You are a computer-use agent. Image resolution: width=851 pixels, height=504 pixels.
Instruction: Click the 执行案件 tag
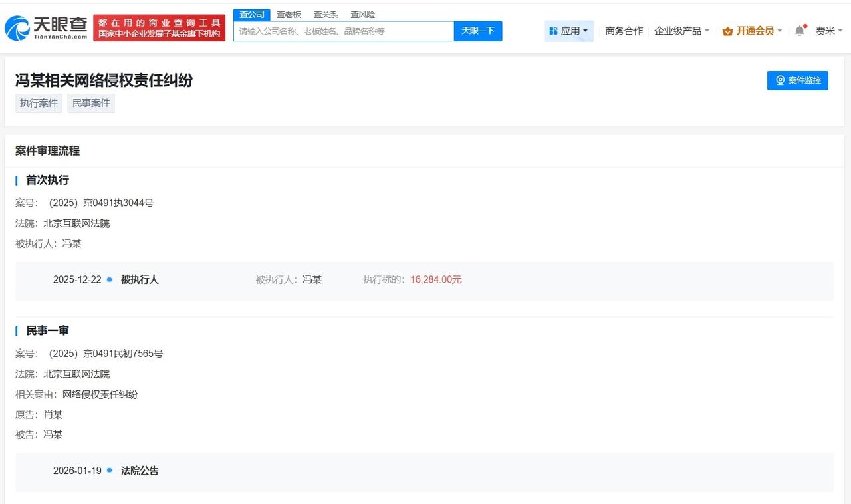point(39,103)
